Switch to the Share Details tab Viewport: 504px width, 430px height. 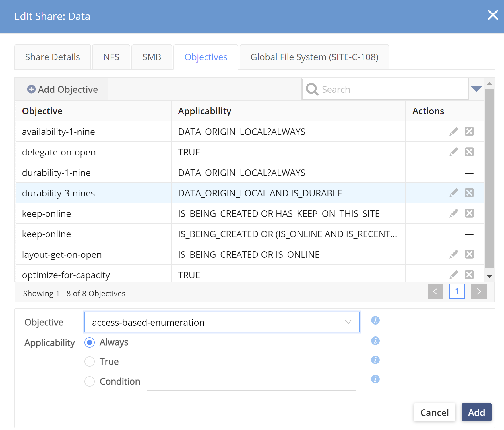(x=53, y=57)
